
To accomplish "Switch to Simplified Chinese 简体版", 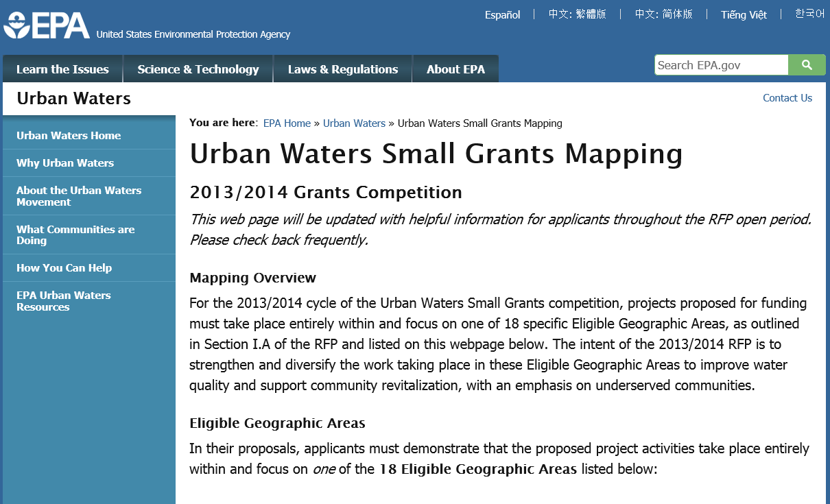I will point(663,14).
